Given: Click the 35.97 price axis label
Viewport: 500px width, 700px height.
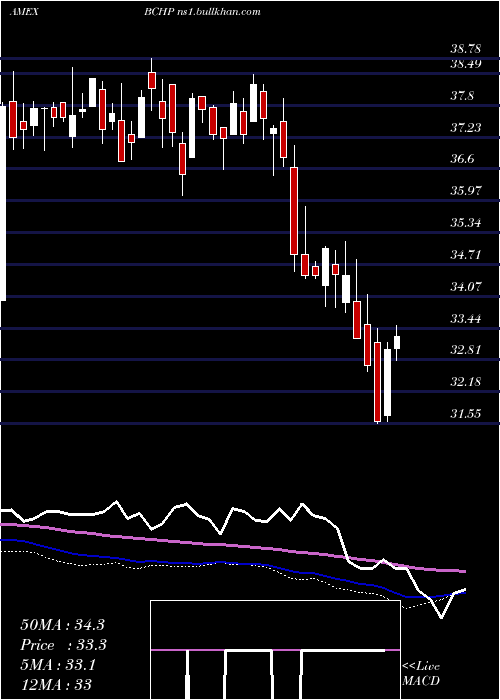Looking at the screenshot, I should tap(466, 191).
